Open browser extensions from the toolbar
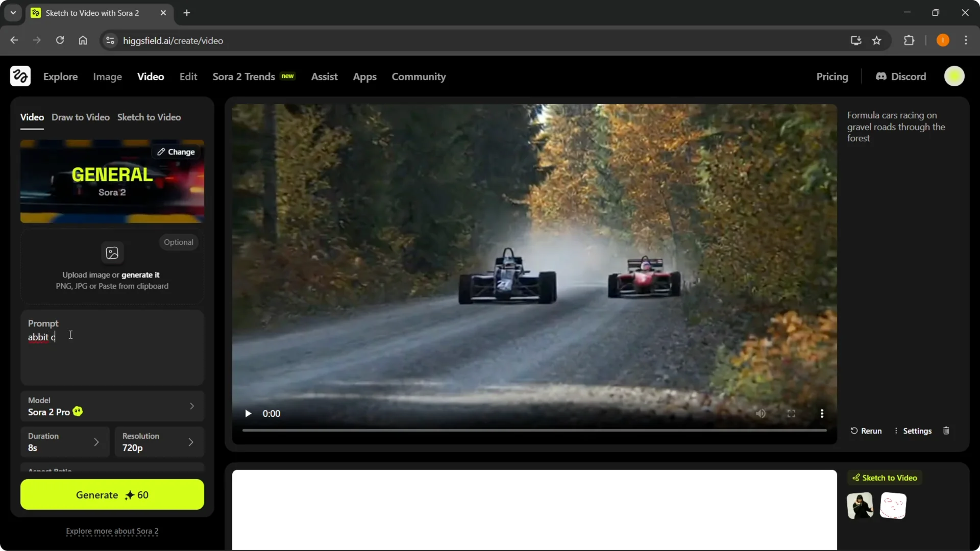 (910, 40)
